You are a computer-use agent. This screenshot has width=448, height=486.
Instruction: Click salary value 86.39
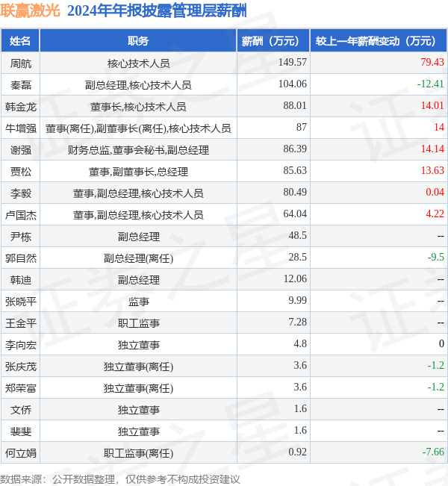(x=295, y=149)
